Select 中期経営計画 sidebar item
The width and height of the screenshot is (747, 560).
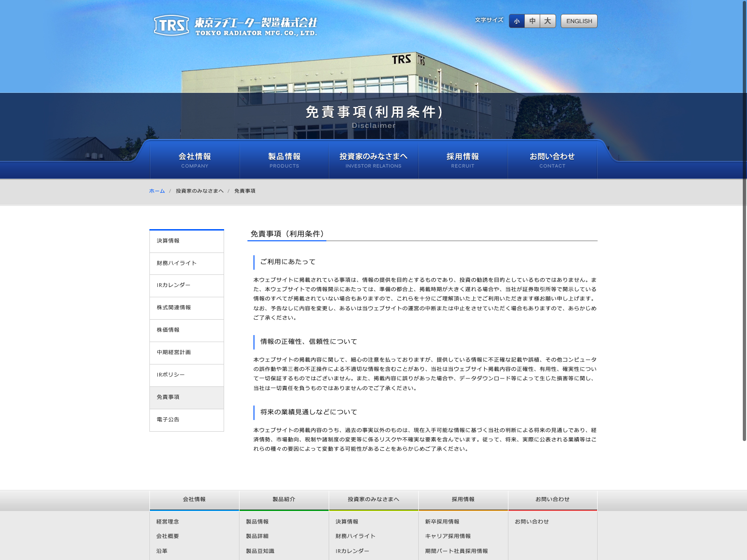(x=187, y=353)
